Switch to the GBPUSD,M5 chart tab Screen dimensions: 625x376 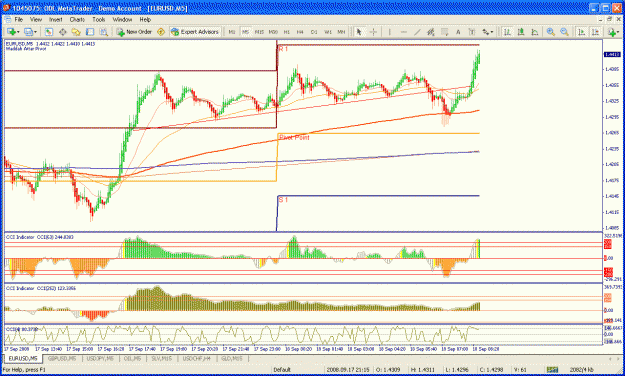62,358
